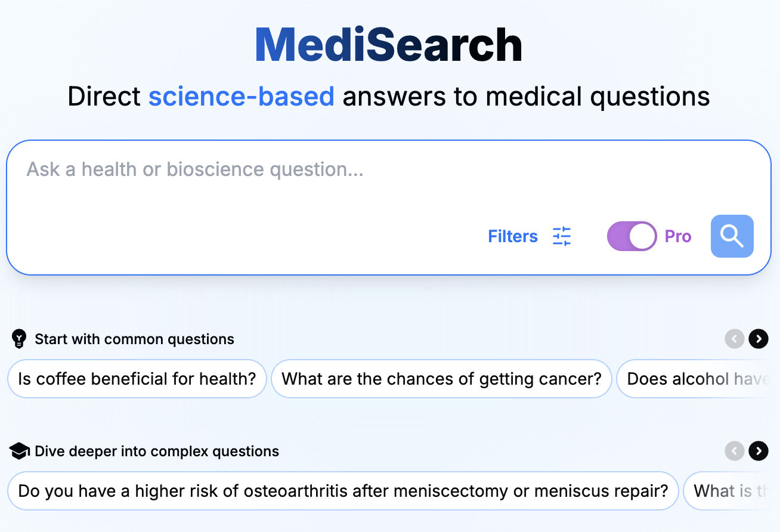
Task: Open the Filters sliders icon
Action: 561,236
